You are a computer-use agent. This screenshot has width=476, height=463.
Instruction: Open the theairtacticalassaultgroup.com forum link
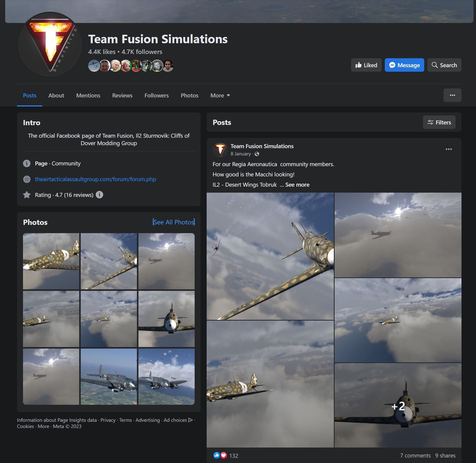pyautogui.click(x=95, y=179)
